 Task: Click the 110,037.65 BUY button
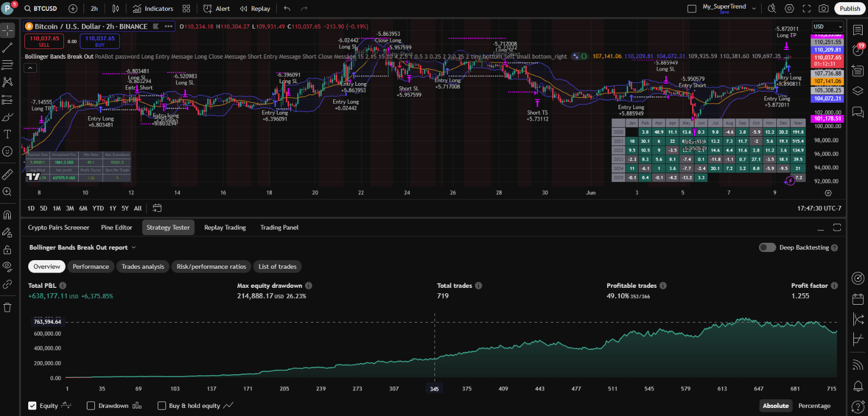tap(100, 41)
